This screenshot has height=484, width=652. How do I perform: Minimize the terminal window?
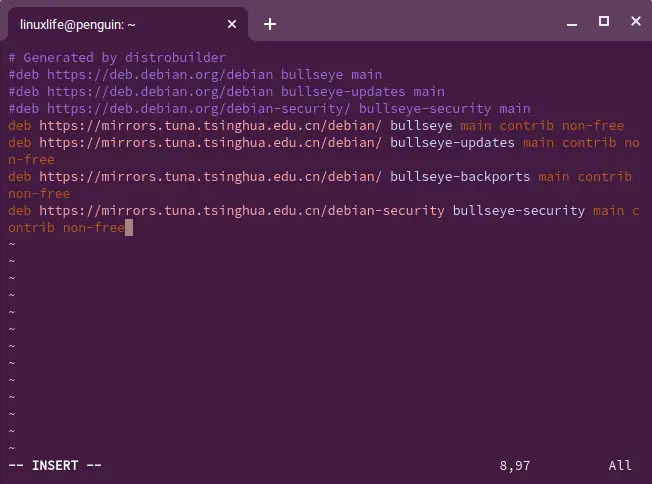pos(572,24)
